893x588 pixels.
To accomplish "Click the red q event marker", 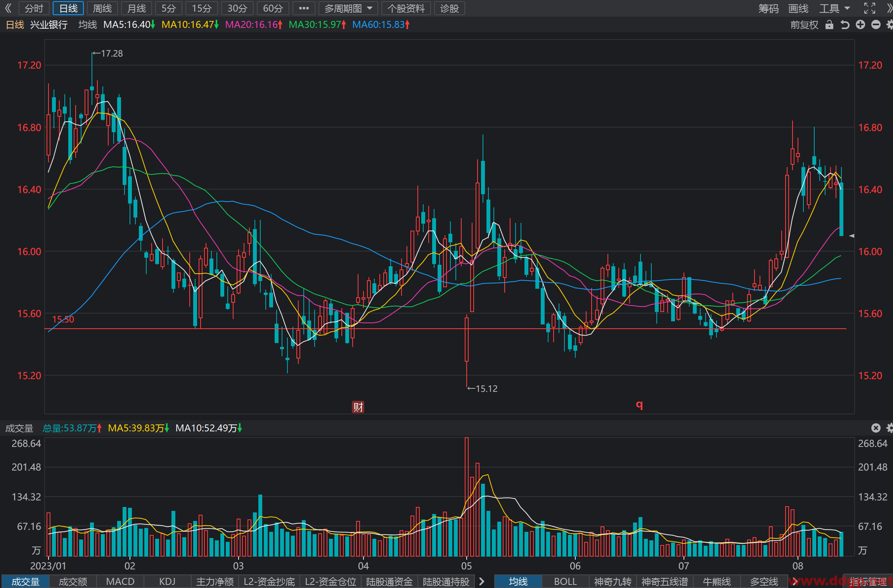I will (639, 405).
